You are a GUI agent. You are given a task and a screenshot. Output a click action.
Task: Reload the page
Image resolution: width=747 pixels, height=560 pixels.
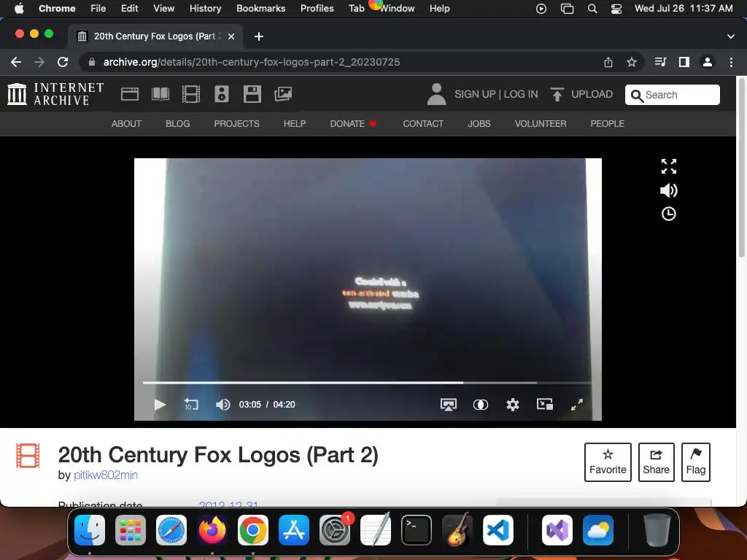click(63, 62)
